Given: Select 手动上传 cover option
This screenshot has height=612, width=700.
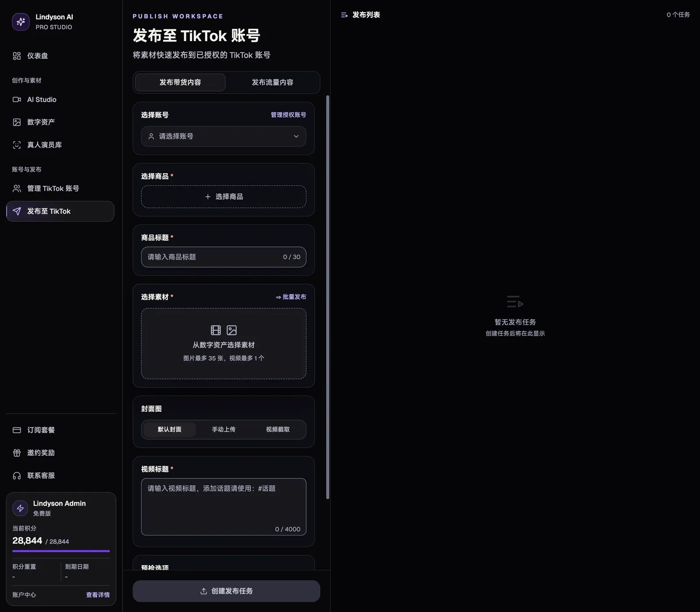Looking at the screenshot, I should pyautogui.click(x=224, y=430).
